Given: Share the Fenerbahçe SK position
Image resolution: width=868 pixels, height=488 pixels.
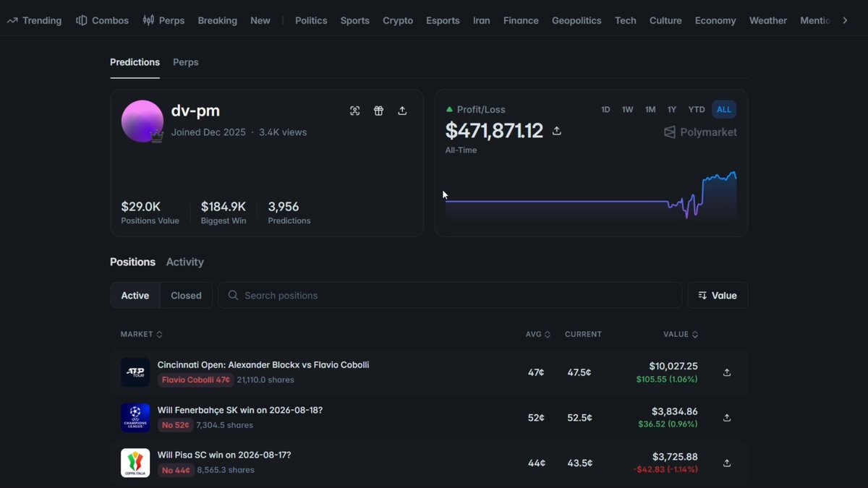Looking at the screenshot, I should pyautogui.click(x=727, y=418).
